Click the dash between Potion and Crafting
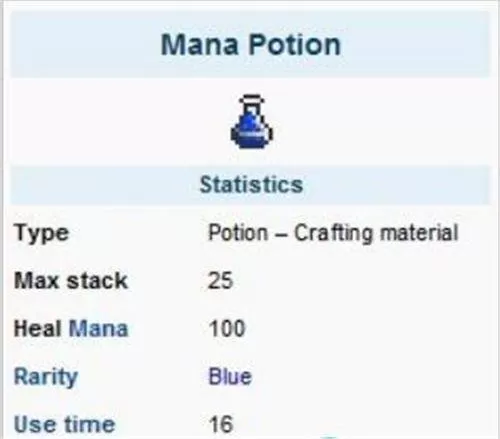Screen dimensions: 500x439 click(281, 234)
